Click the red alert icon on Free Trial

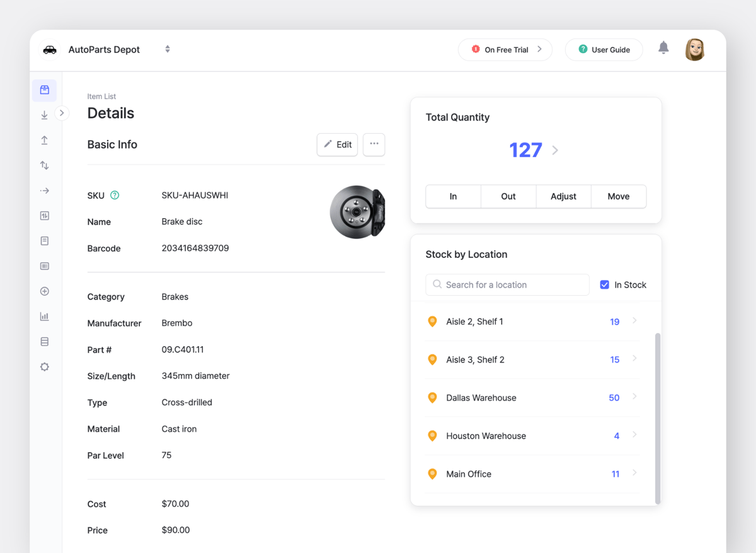coord(476,49)
